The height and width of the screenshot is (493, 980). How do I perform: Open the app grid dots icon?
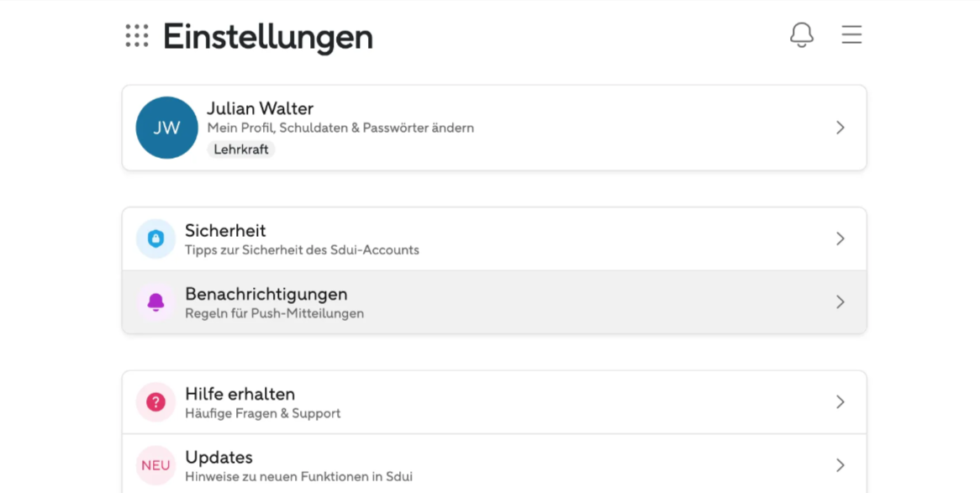[137, 35]
